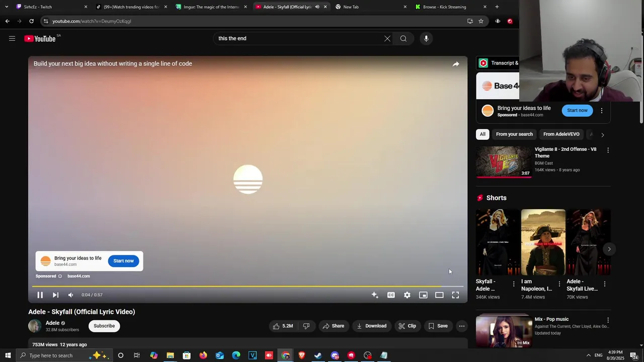
Task: Open options for Skyfall - Adele short
Action: click(514, 284)
